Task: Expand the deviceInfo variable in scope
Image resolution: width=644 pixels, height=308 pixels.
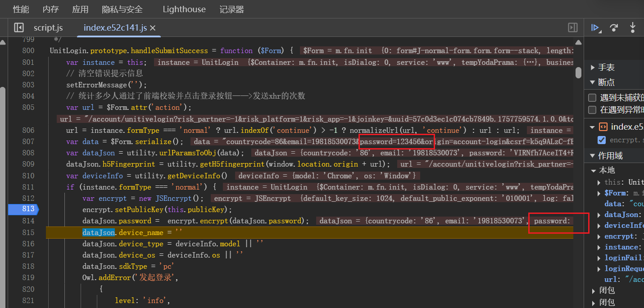Action: 599,226
